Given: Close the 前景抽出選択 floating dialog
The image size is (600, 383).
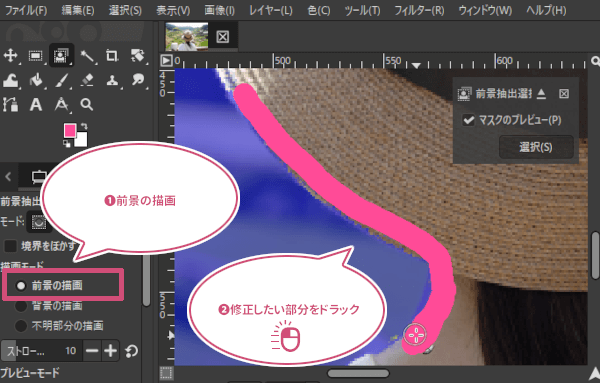Looking at the screenshot, I should click(x=564, y=94).
